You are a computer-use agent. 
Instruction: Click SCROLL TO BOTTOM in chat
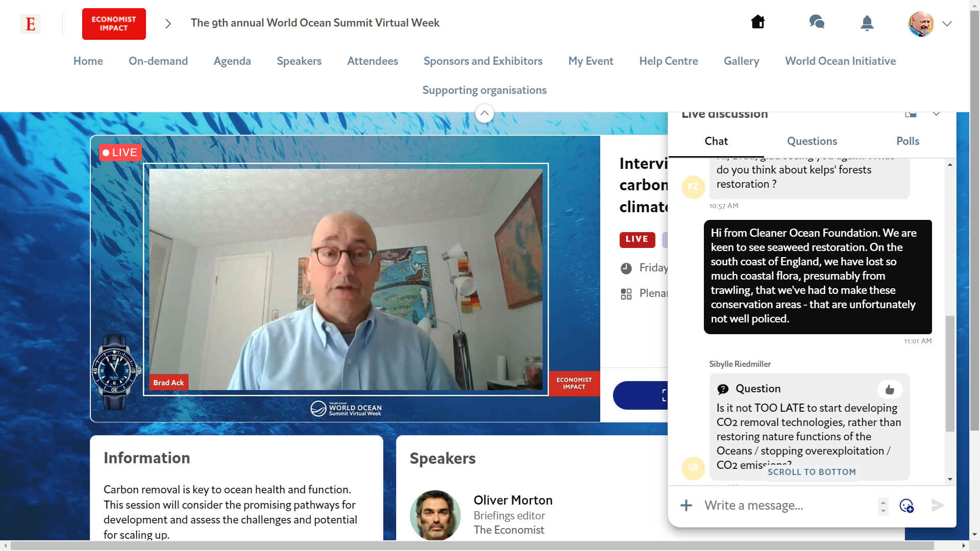pyautogui.click(x=812, y=472)
